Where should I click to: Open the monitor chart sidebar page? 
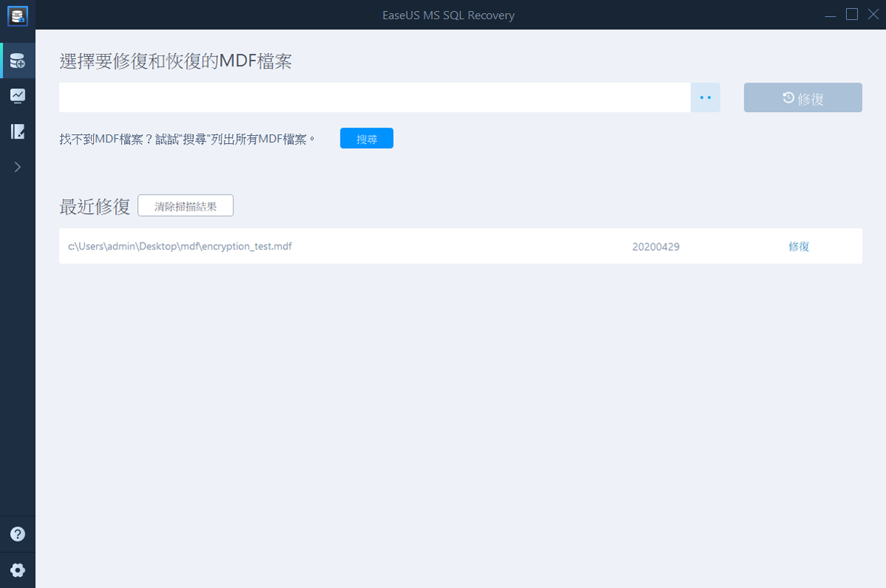point(18,96)
